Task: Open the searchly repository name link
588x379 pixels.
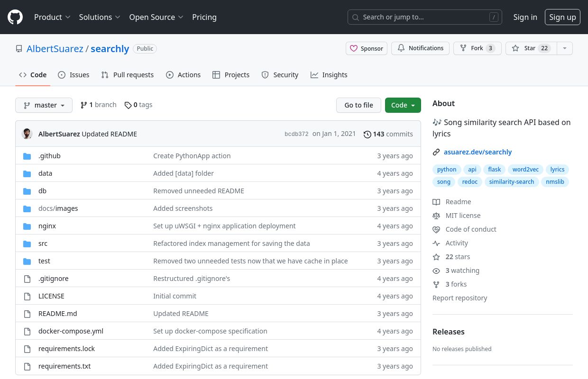Action: click(x=110, y=49)
